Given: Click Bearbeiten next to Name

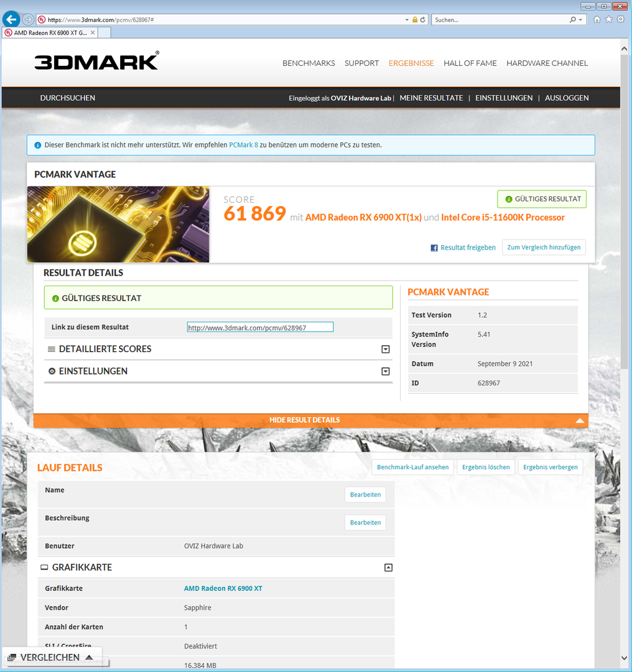Looking at the screenshot, I should click(x=365, y=495).
